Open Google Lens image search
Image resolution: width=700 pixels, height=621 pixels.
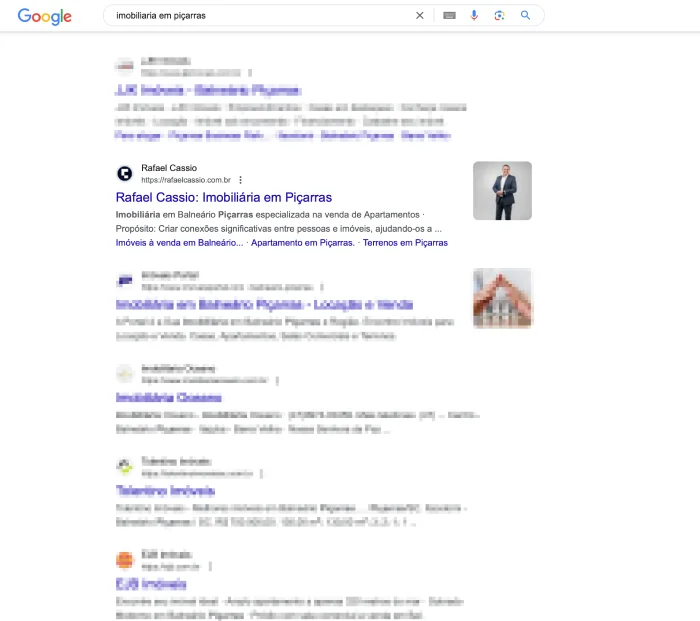pyautogui.click(x=500, y=16)
